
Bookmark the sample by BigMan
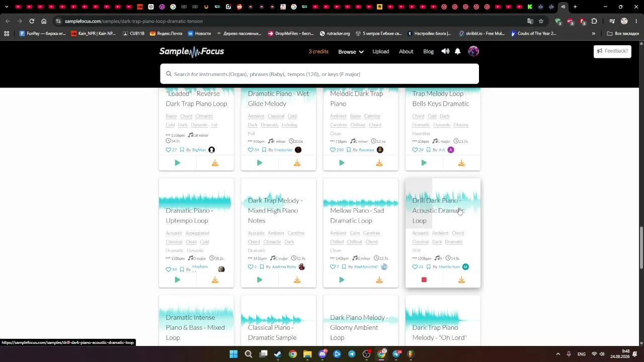coord(182,150)
